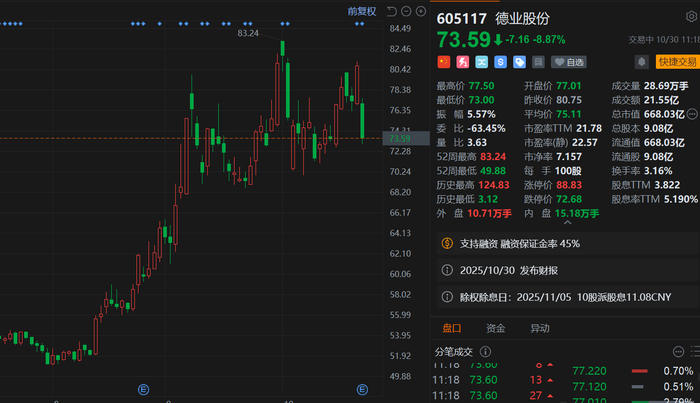Image resolution: width=700 pixels, height=403 pixels.
Task: Click the 外盘 10.71万手 value
Action: coord(489,214)
